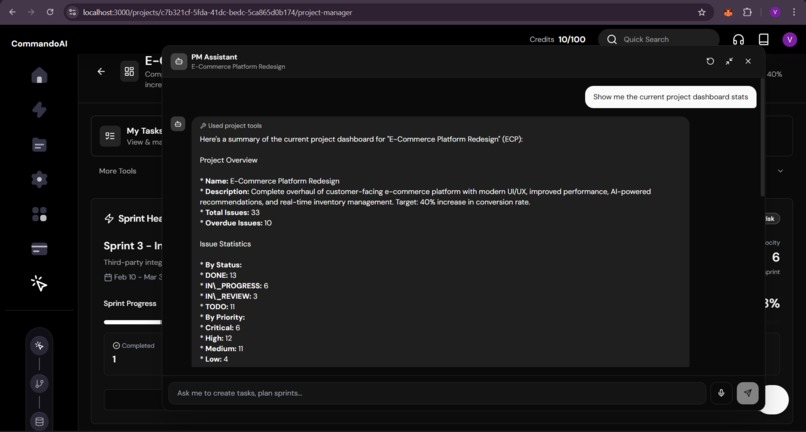Open the Home icon in the sidebar
Viewport: 806px width, 432px height.
tap(39, 76)
